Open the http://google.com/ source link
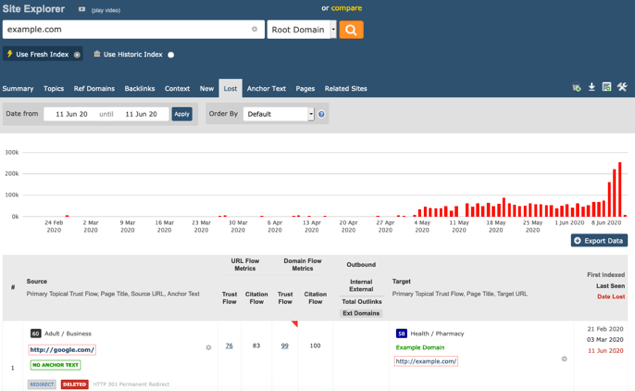This screenshot has height=391, width=635. point(62,349)
